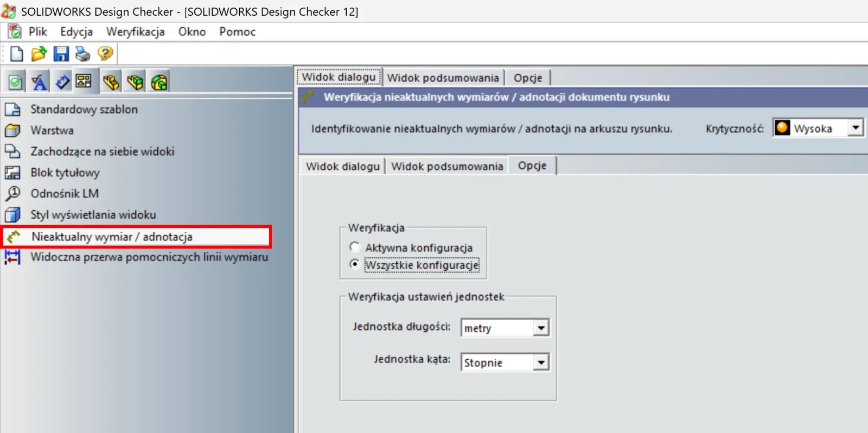868x433 pixels.
Task: Open the Pomoc menu
Action: click(x=238, y=31)
